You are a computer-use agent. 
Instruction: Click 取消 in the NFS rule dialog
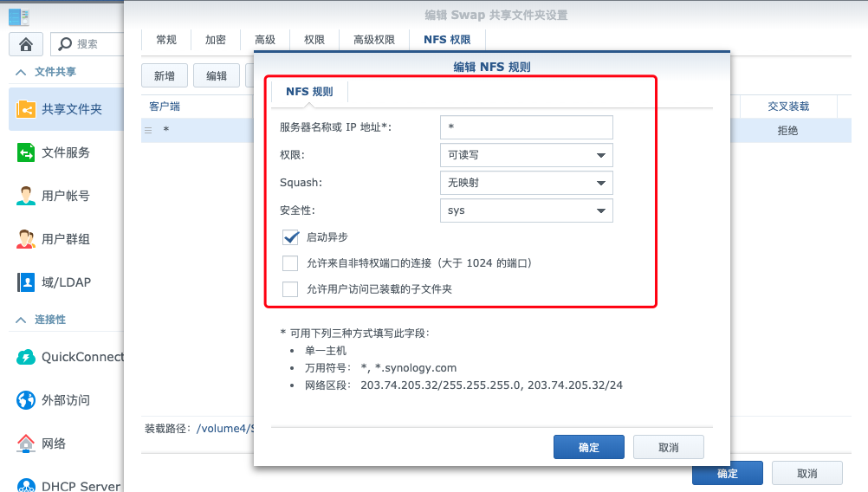point(669,447)
